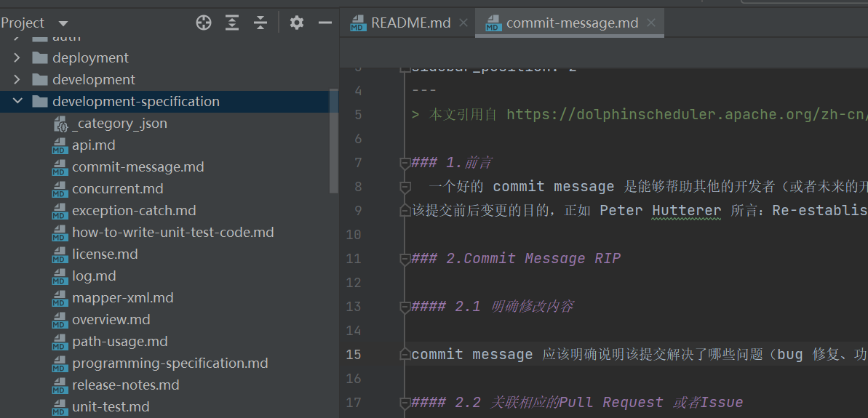Viewport: 868px width, 418px height.
Task: Open concurrent.md file
Action: point(117,188)
